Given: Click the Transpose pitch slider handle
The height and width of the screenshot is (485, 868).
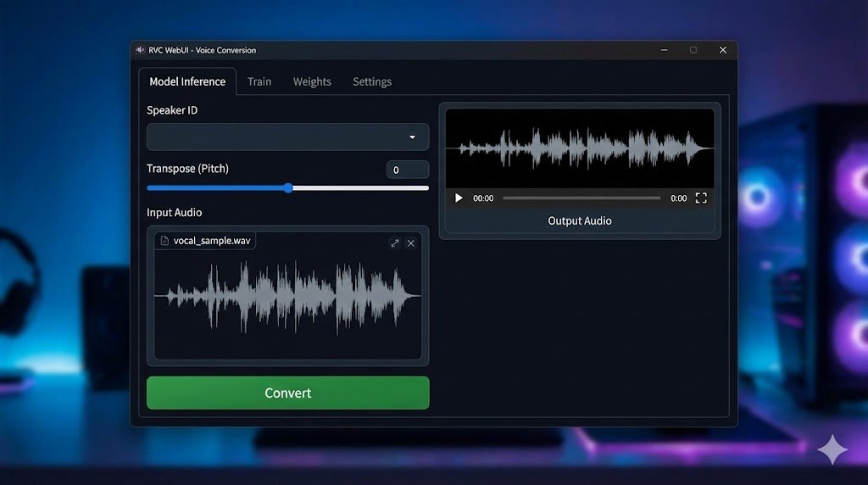Looking at the screenshot, I should [x=288, y=188].
